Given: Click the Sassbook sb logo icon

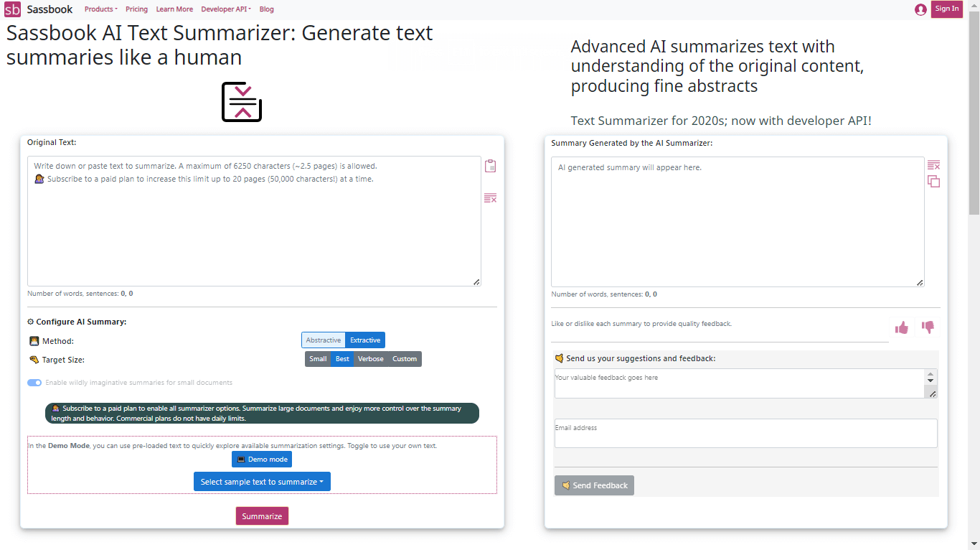Looking at the screenshot, I should coord(13,9).
